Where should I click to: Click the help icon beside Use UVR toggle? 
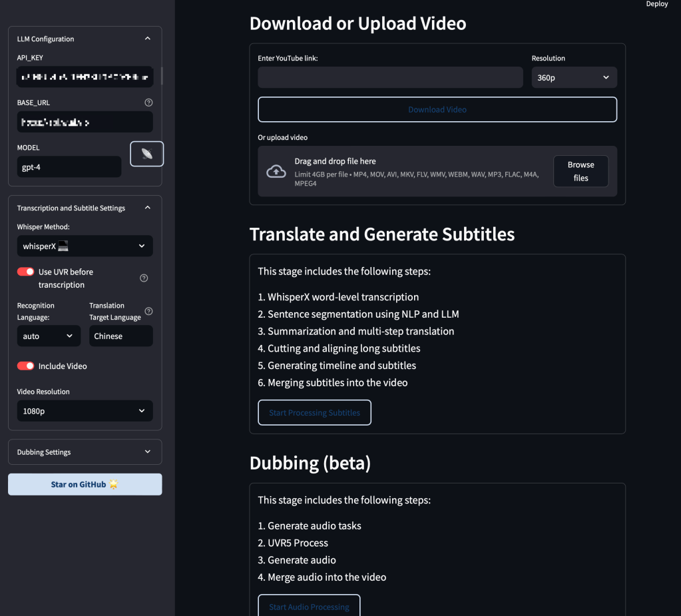point(144,278)
